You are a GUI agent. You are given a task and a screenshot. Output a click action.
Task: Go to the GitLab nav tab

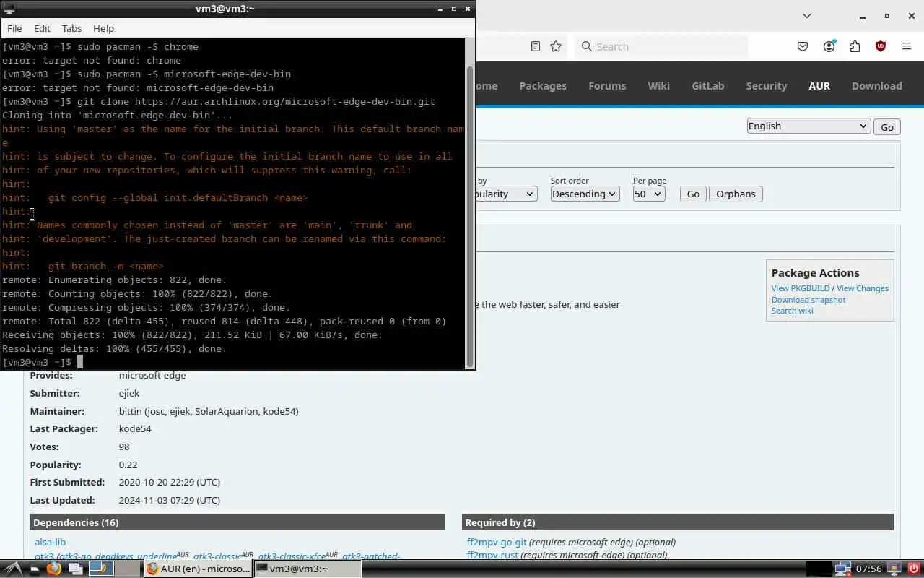point(707,85)
